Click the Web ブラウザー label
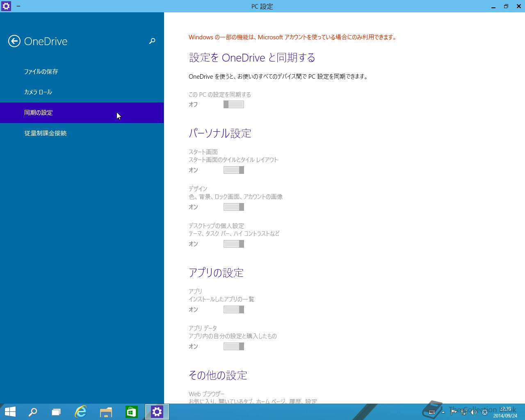The image size is (525, 420). tap(207, 394)
